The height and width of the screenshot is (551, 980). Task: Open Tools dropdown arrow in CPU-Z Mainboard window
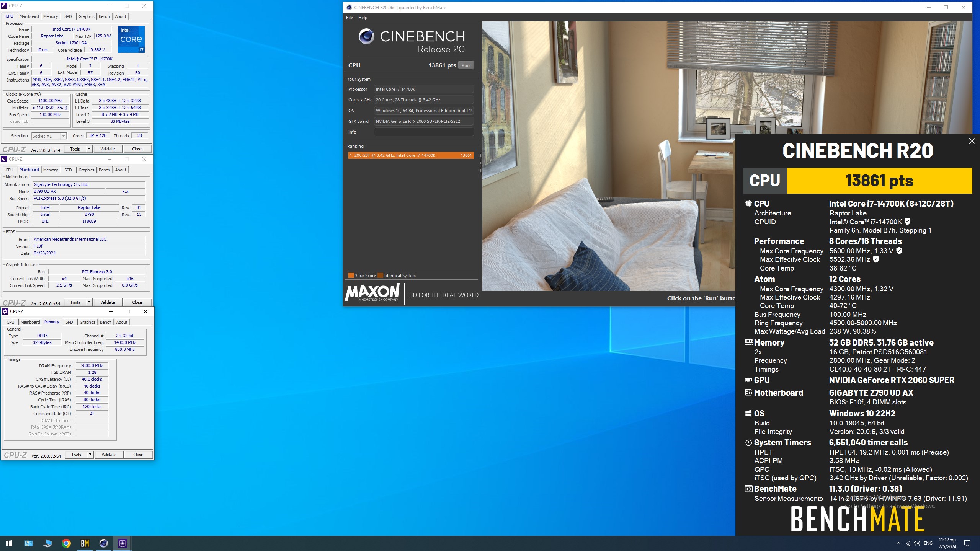[89, 302]
